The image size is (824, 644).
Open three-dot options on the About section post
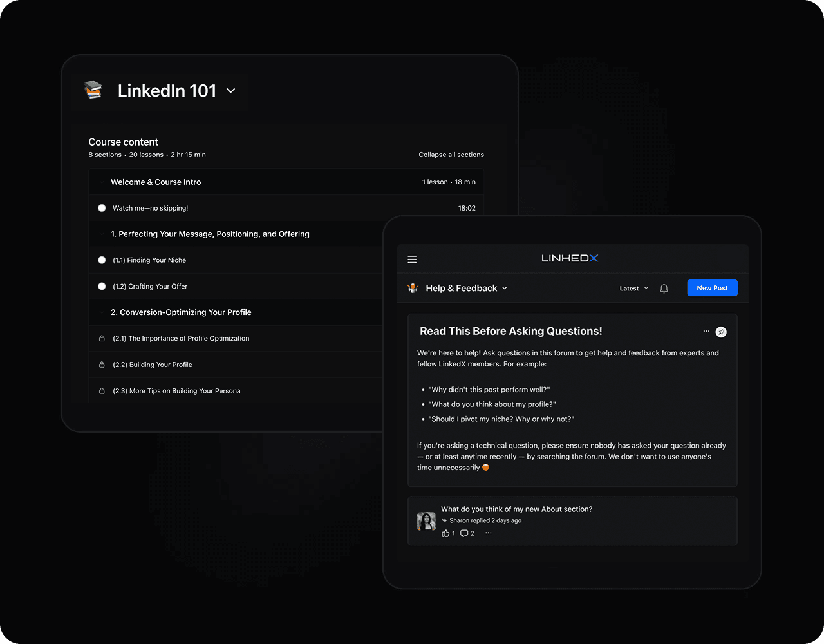[x=489, y=533]
